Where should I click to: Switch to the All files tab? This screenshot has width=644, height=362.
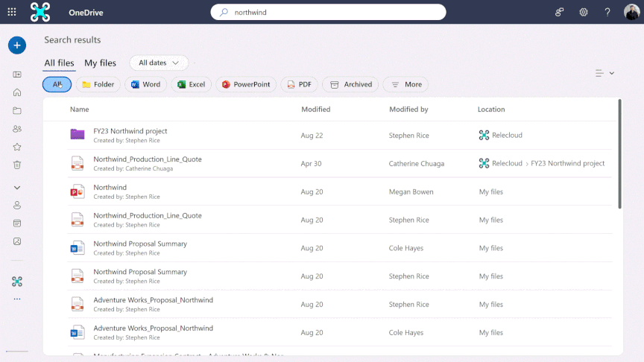pos(59,63)
